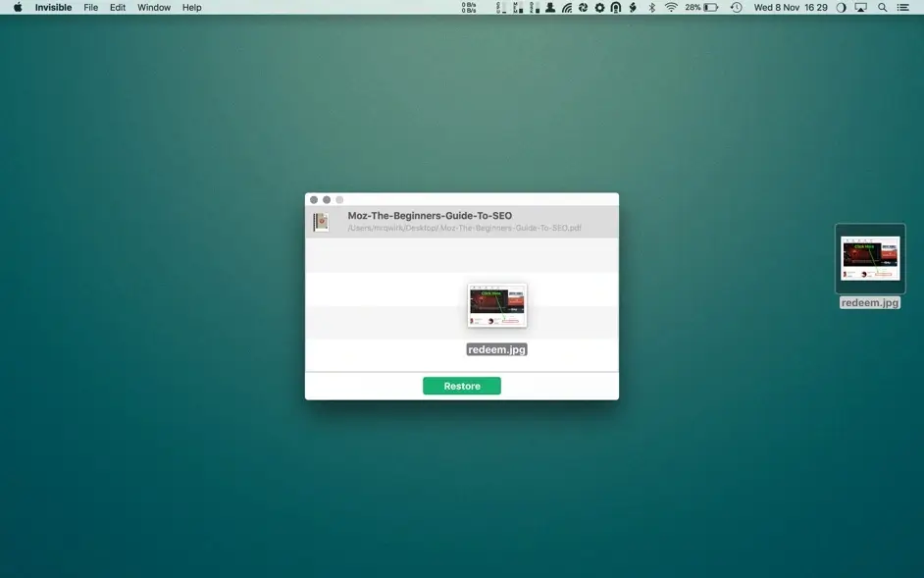Open the AirPlay display menu bar icon
924x578 pixels.
pyautogui.click(x=861, y=8)
